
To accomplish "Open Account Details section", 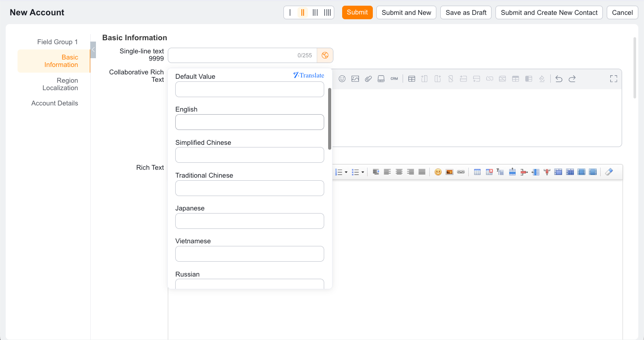I will pos(55,103).
